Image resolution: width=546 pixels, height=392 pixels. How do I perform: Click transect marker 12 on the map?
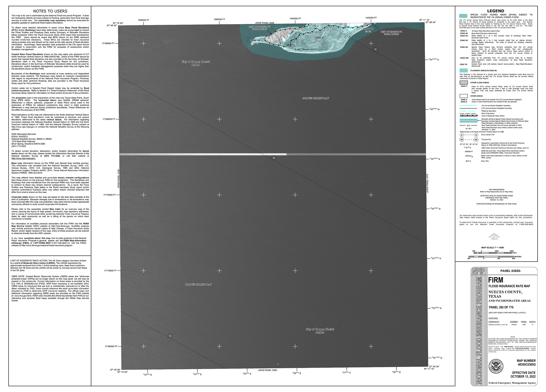point(274,158)
